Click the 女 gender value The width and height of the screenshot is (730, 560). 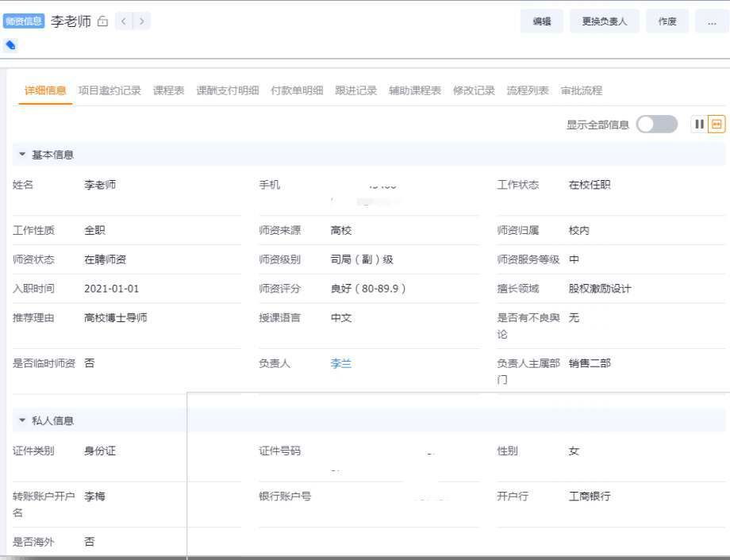tap(574, 451)
